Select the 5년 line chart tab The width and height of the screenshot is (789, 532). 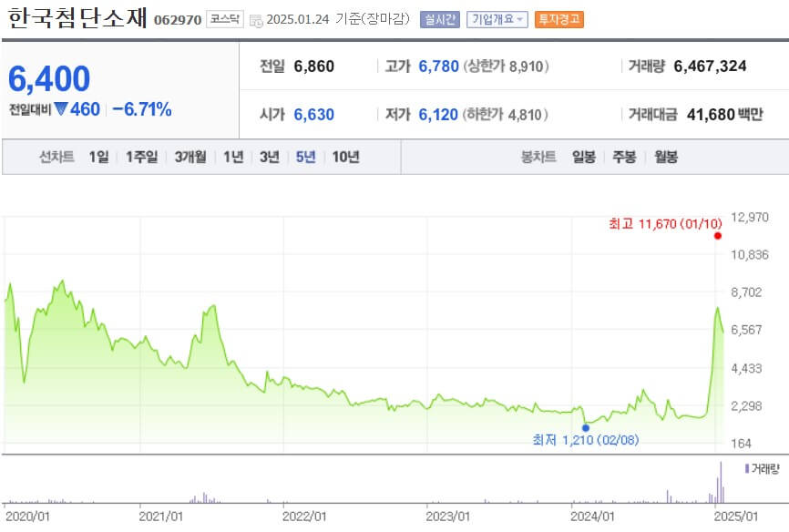[305, 157]
